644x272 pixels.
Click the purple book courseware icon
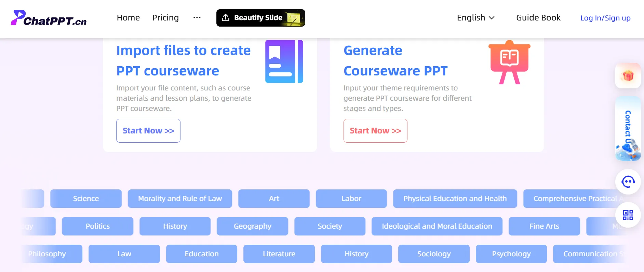tap(284, 61)
